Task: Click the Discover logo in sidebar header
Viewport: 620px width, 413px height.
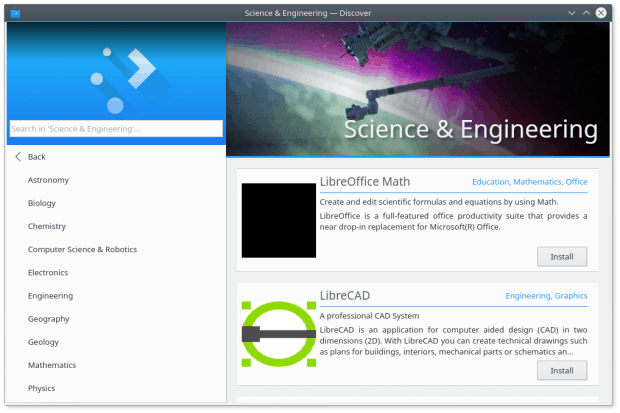Action: (123, 81)
